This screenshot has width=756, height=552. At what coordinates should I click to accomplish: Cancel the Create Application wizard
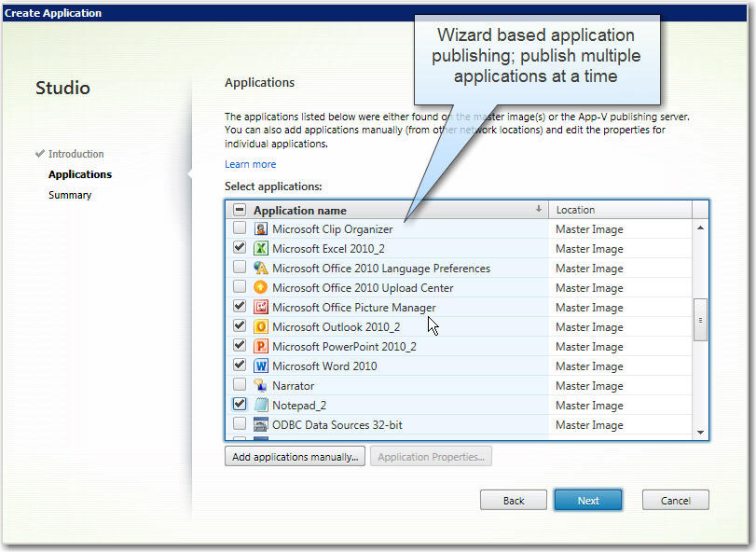(676, 501)
